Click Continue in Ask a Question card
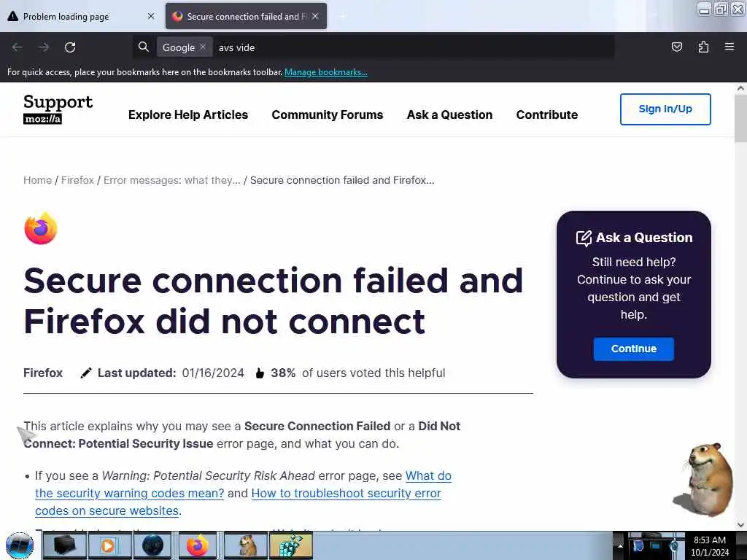This screenshot has width=747, height=560. click(x=634, y=349)
